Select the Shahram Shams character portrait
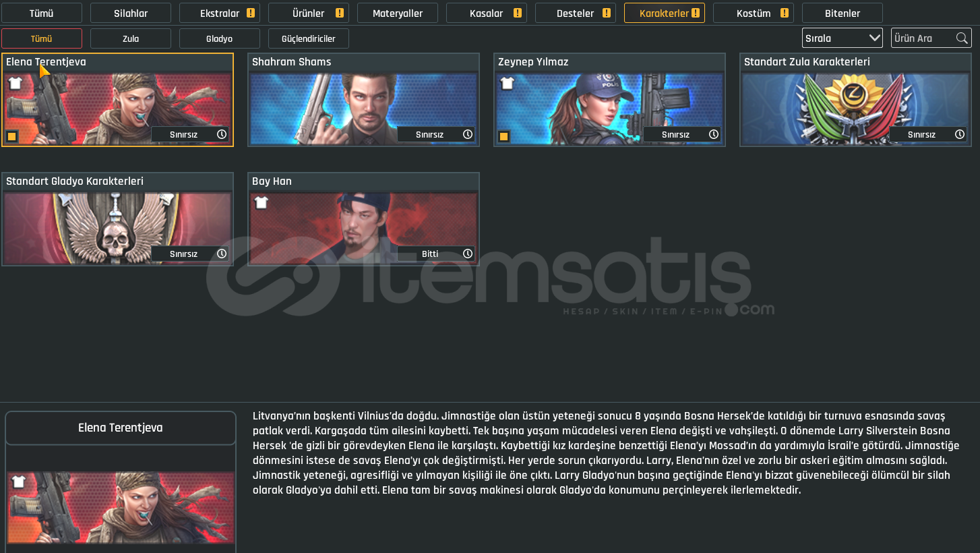Image resolution: width=980 pixels, height=553 pixels. click(364, 109)
